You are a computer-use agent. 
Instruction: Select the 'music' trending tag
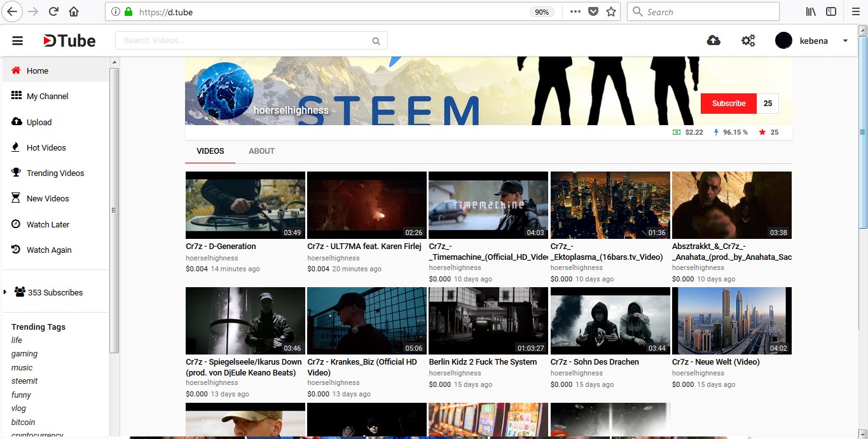(x=22, y=367)
